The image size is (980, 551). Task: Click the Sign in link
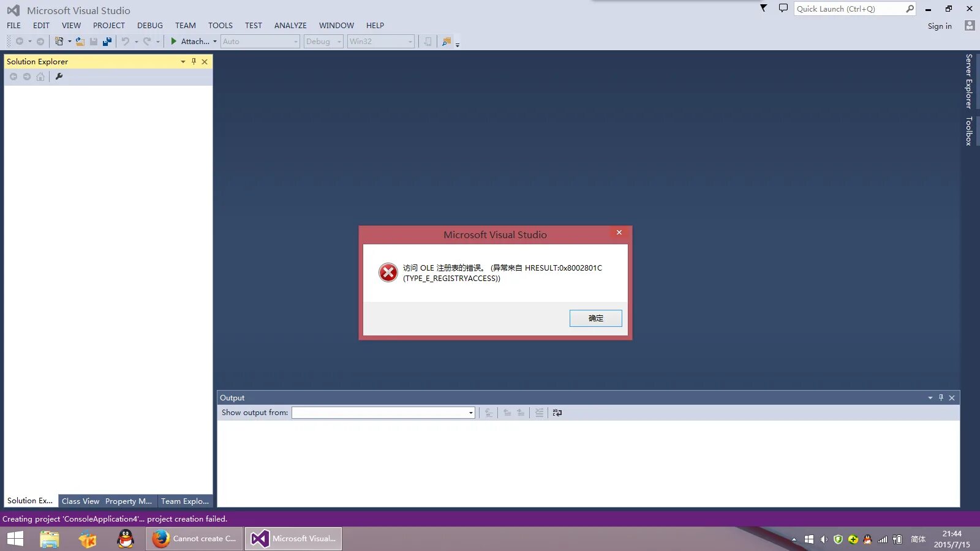click(x=940, y=26)
